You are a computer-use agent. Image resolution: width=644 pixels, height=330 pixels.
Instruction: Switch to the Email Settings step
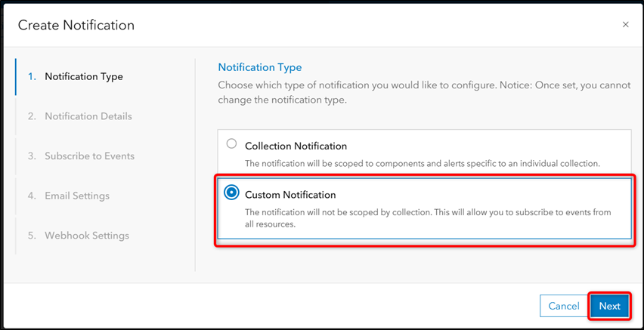(76, 196)
